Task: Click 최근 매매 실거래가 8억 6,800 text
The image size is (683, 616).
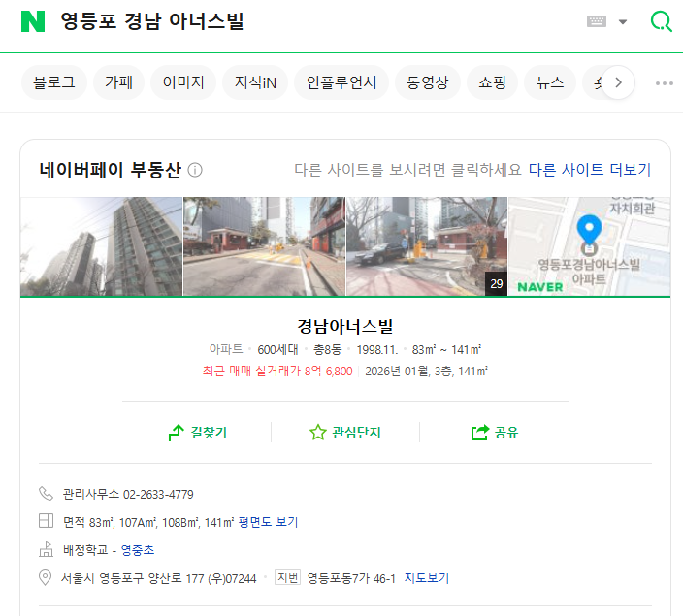Action: (x=277, y=372)
